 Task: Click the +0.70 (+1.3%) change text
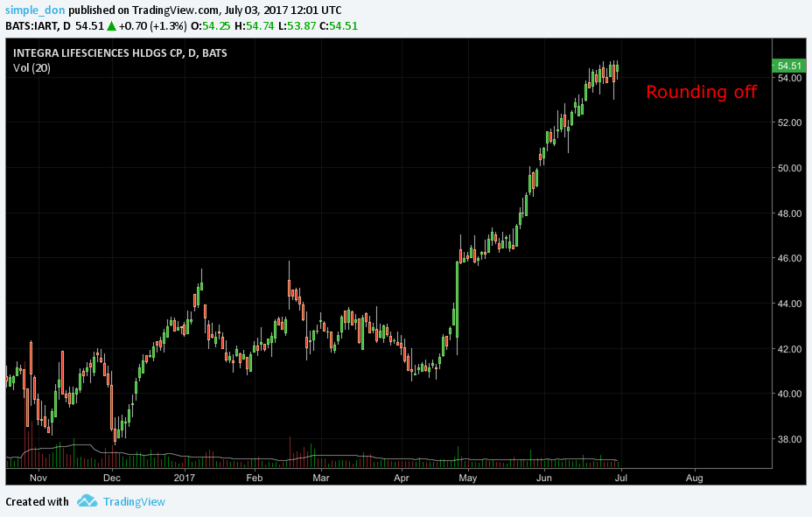(152, 26)
